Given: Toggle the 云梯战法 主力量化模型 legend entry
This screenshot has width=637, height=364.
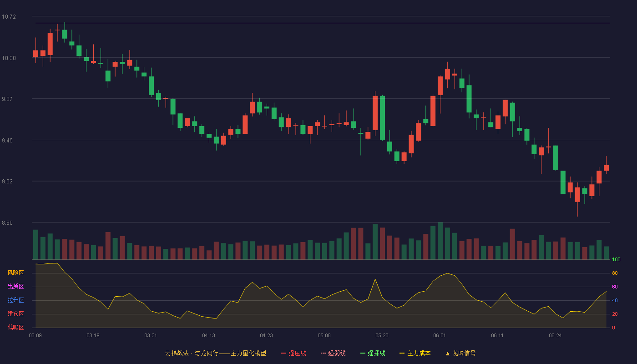Looking at the screenshot, I should (215, 353).
